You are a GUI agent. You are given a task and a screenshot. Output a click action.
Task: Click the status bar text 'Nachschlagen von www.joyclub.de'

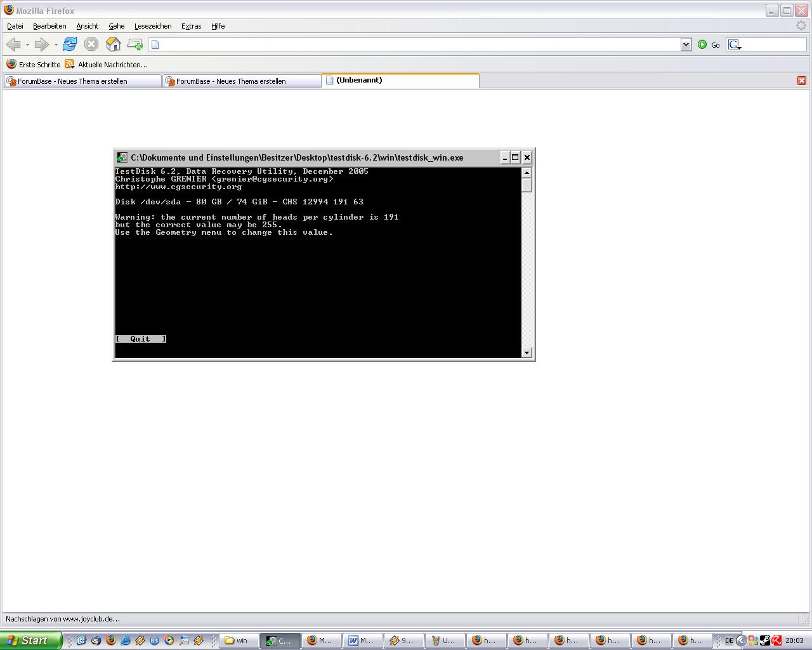pos(63,619)
